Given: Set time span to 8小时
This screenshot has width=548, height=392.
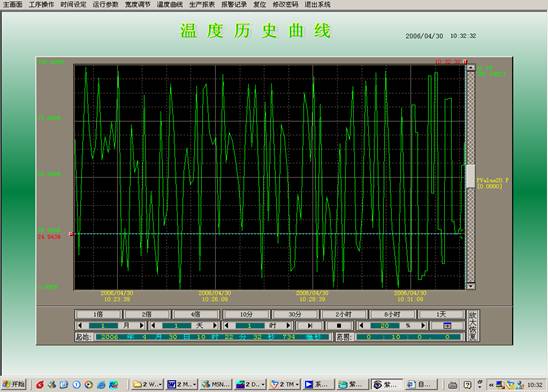Looking at the screenshot, I should point(392,314).
